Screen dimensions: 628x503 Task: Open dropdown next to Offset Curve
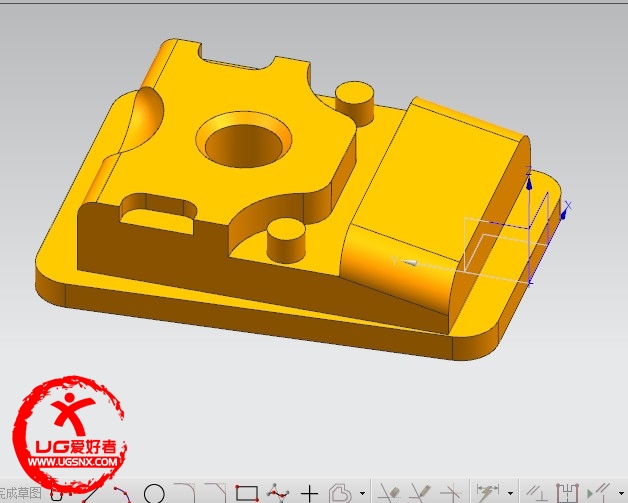(362, 493)
